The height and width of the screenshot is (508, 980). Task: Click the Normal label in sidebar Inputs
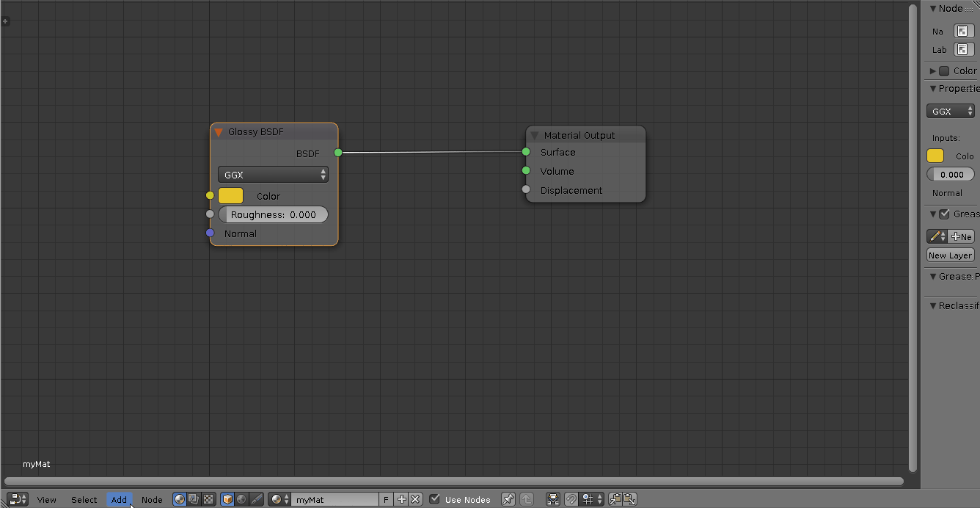tap(947, 193)
